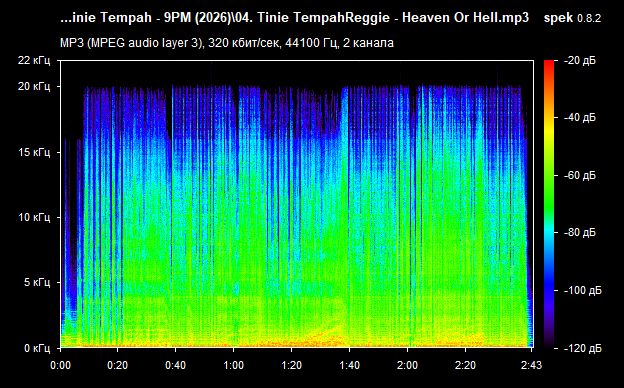This screenshot has height=388, width=624.
Task: Click the -60 дБ scale label
Action: (579, 175)
